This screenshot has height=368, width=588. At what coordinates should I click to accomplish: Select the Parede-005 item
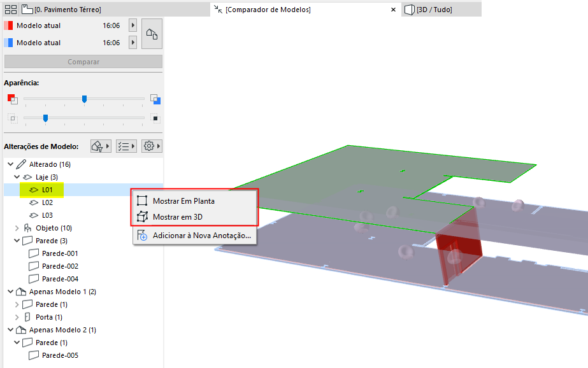(60, 355)
